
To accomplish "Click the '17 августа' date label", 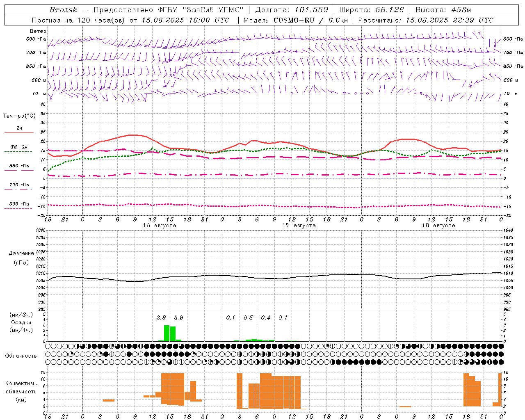I will tap(299, 226).
